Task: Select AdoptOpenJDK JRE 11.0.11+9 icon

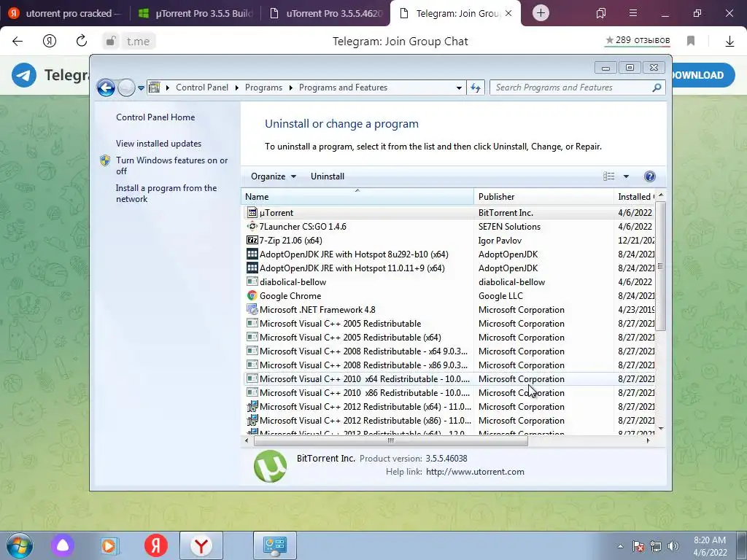Action: [252, 268]
